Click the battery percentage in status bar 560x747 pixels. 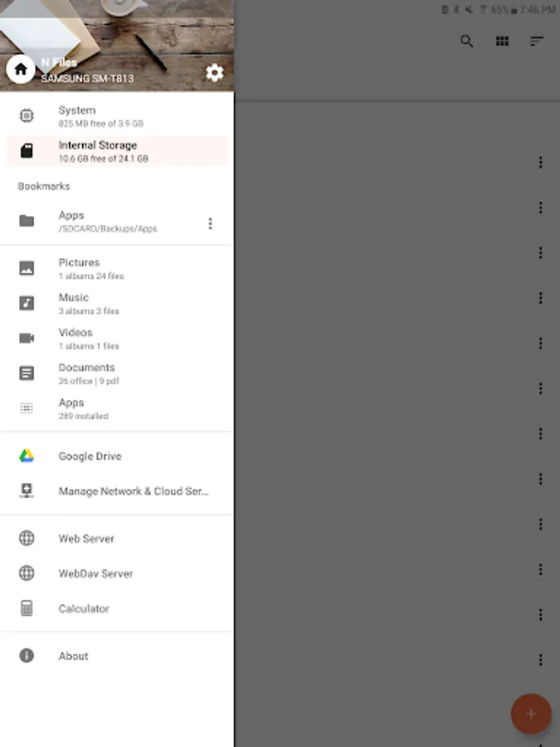(499, 9)
